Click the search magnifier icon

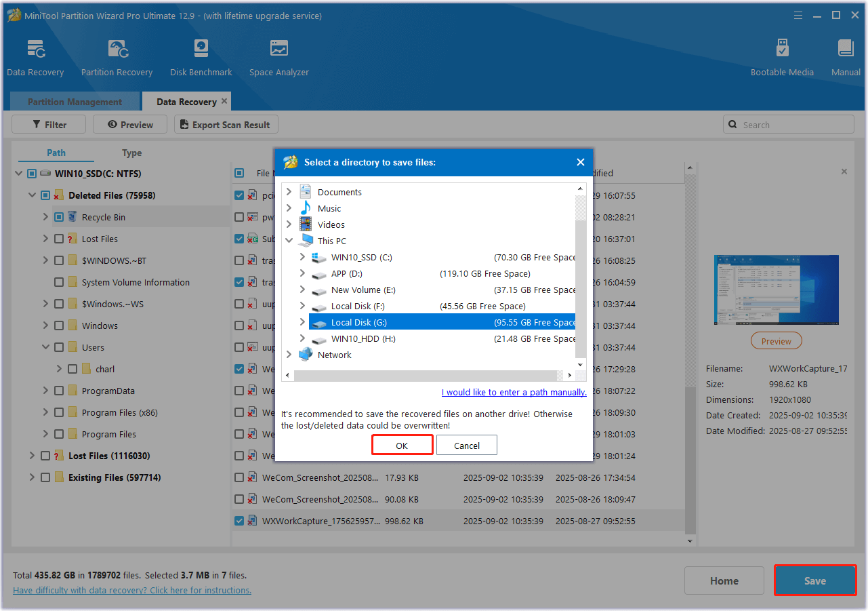[733, 125]
